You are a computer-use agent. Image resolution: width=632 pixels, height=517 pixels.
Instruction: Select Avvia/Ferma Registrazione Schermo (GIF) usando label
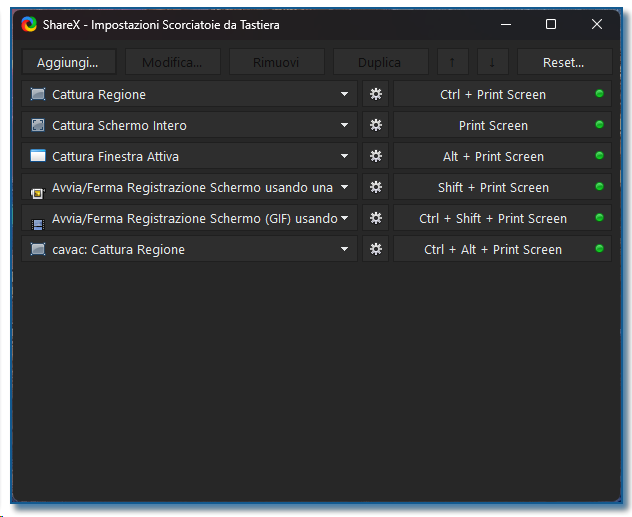click(x=195, y=219)
